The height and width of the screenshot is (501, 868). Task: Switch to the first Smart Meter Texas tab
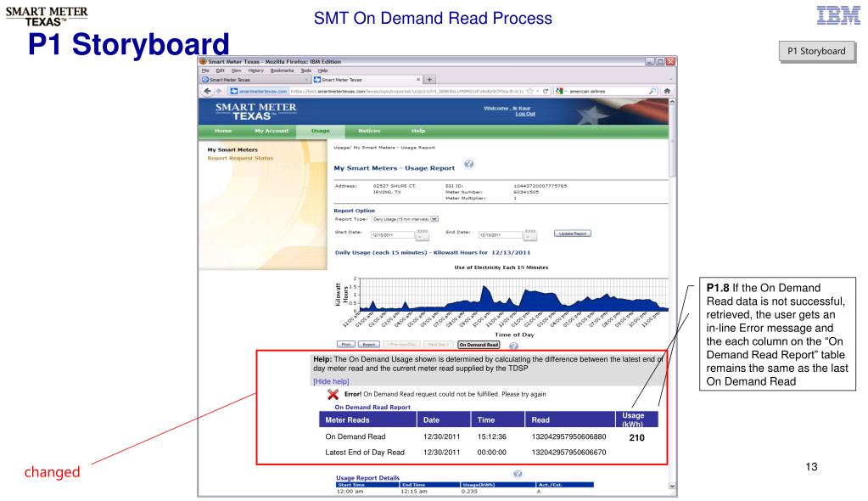pyautogui.click(x=254, y=80)
